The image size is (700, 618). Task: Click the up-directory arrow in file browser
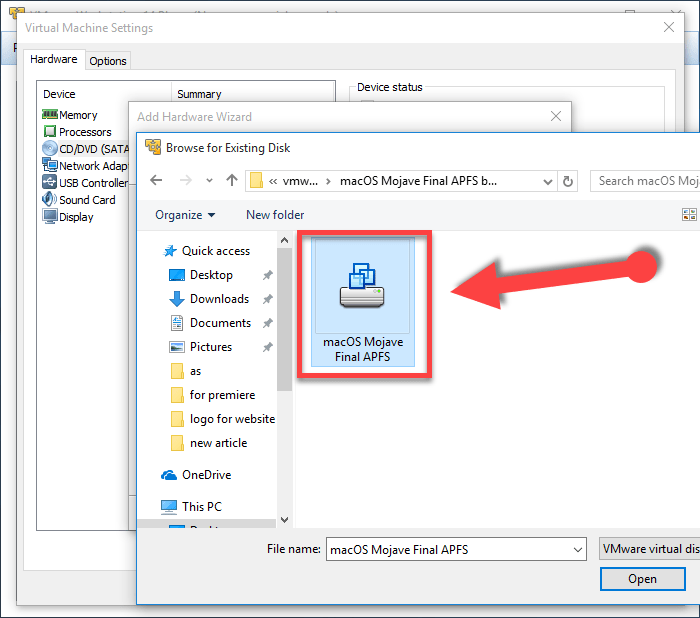tap(233, 181)
